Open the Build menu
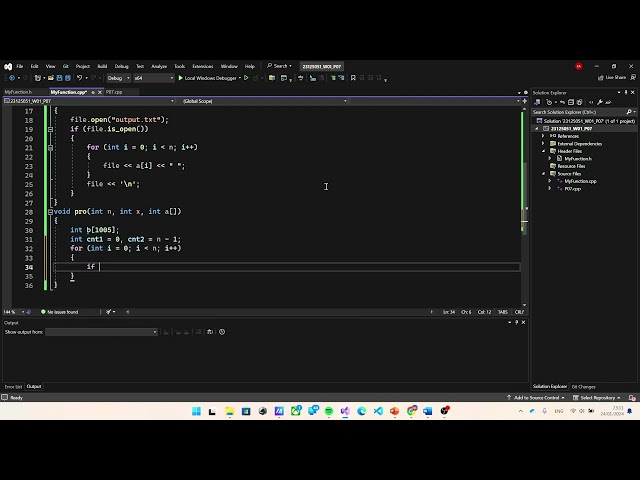This screenshot has height=480, width=640. click(102, 66)
